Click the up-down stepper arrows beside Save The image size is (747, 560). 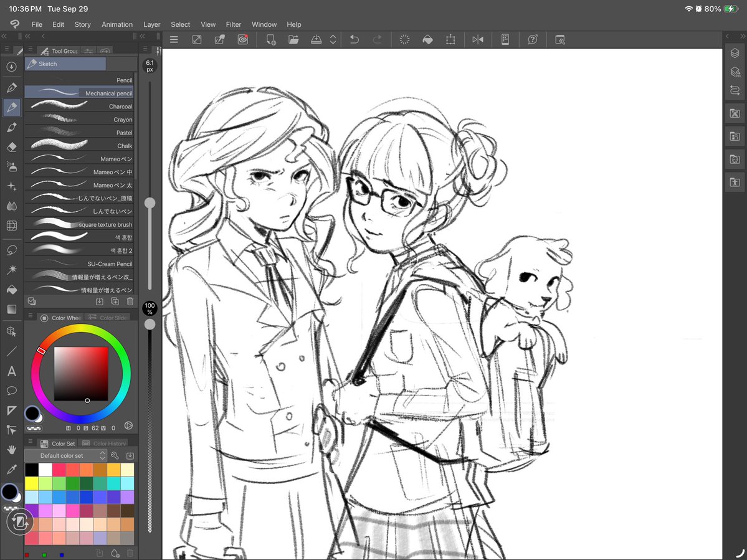333,40
